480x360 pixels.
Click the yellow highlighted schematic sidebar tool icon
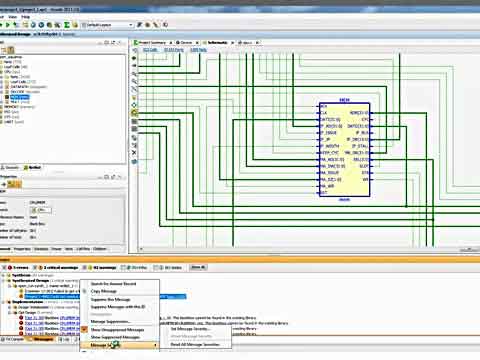pyautogui.click(x=134, y=113)
